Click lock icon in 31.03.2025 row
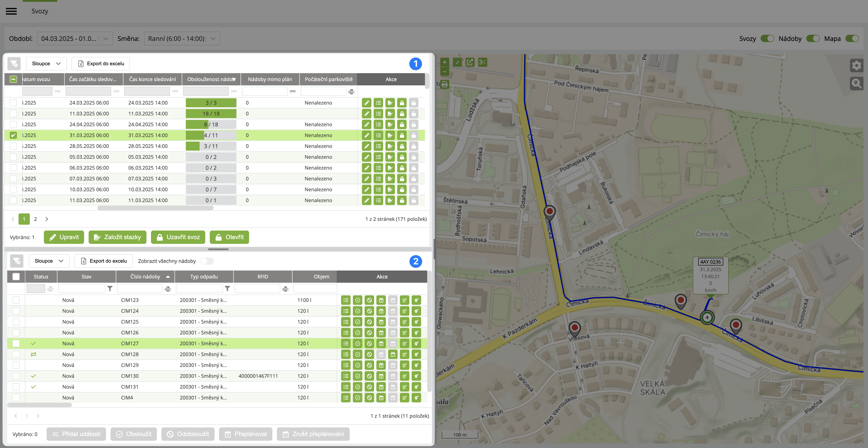The width and height of the screenshot is (868, 448). [x=402, y=135]
